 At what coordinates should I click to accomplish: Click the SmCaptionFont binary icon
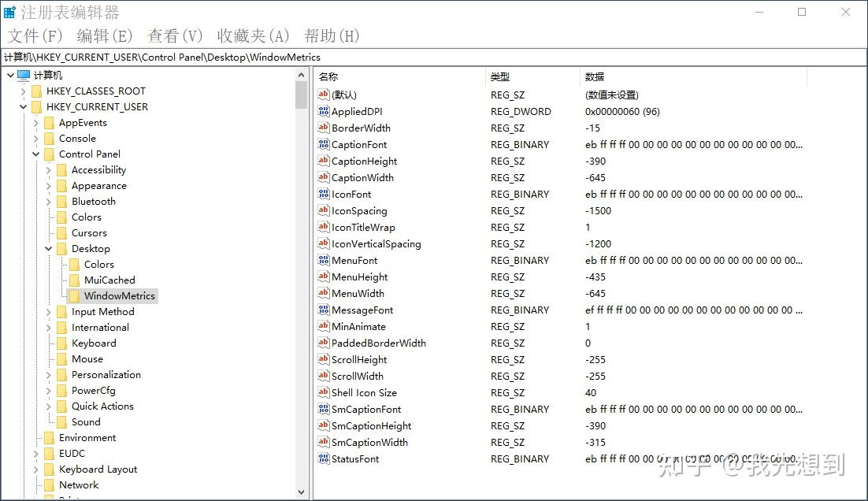click(323, 409)
